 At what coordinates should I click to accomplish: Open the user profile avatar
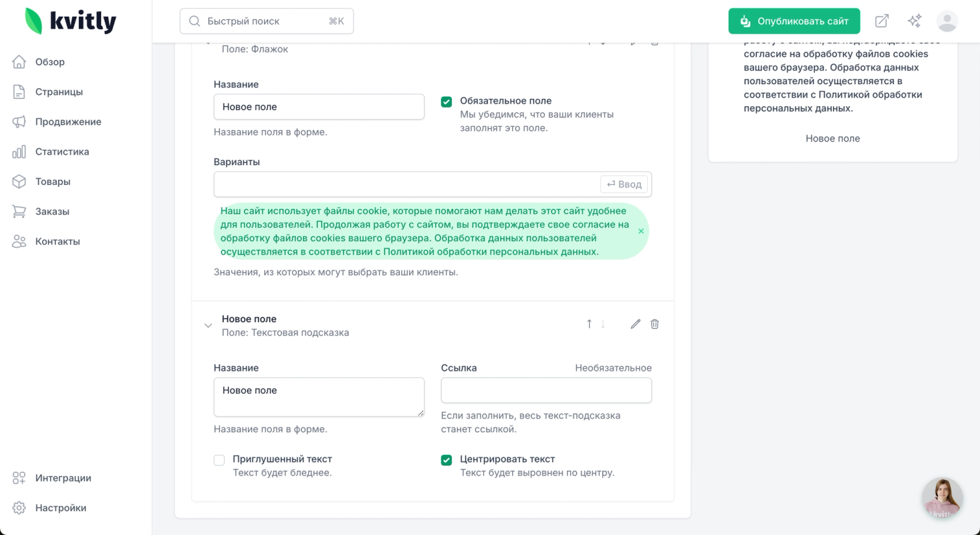[x=947, y=21]
